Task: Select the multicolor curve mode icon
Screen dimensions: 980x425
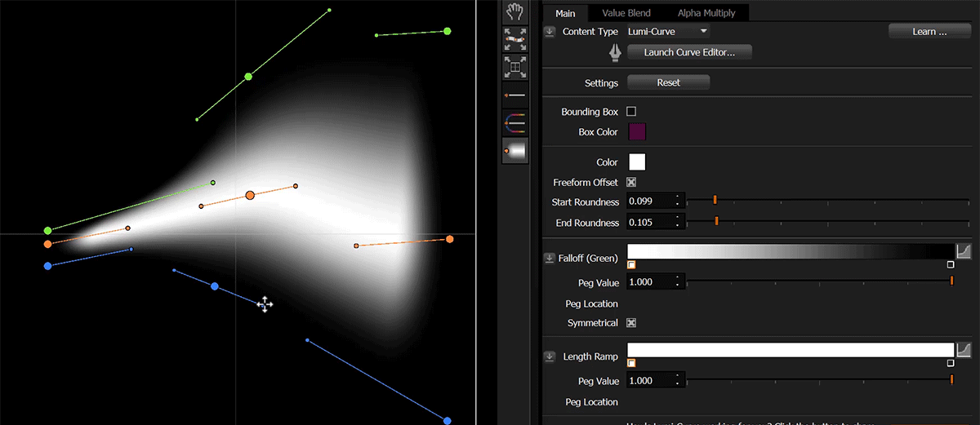Action: point(514,123)
